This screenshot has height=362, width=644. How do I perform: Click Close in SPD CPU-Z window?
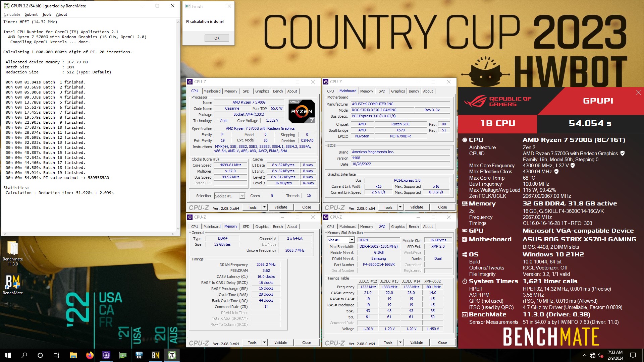tap(442, 343)
